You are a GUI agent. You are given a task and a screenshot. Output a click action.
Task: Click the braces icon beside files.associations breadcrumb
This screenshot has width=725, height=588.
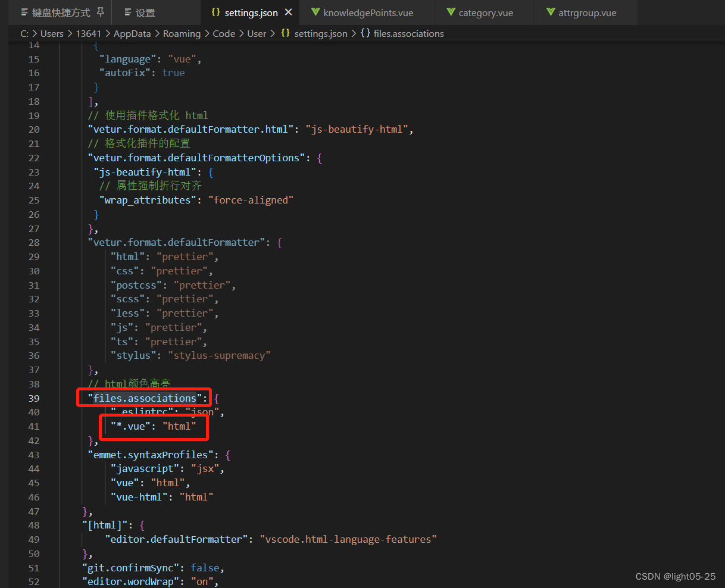[x=365, y=33]
